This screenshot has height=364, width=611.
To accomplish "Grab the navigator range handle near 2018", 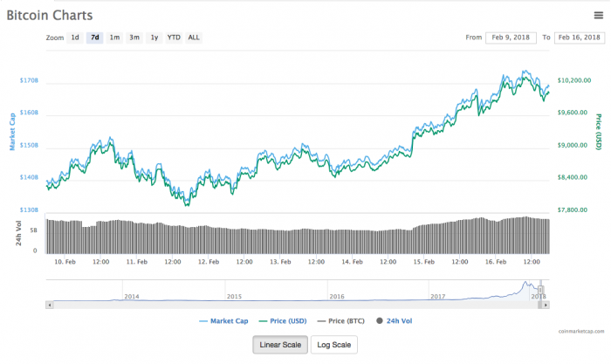I will coord(540,290).
